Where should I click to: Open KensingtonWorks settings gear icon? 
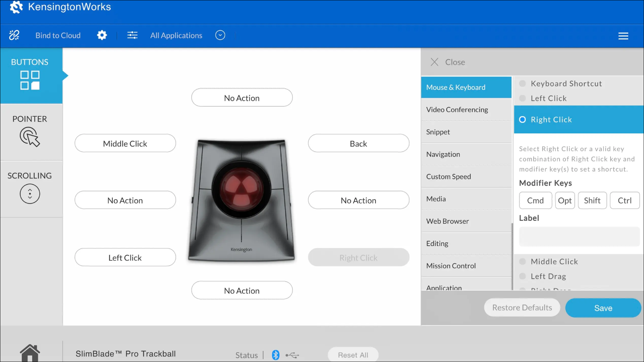(102, 35)
